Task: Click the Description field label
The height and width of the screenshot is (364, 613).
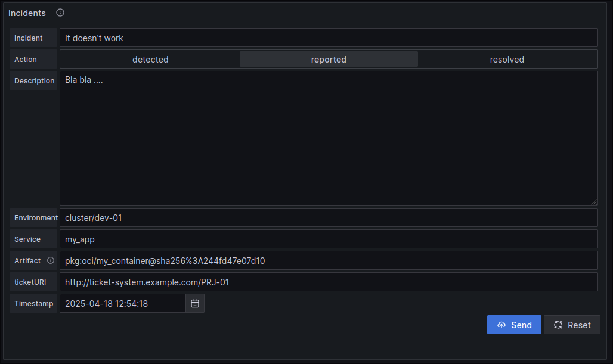Action: pos(34,80)
